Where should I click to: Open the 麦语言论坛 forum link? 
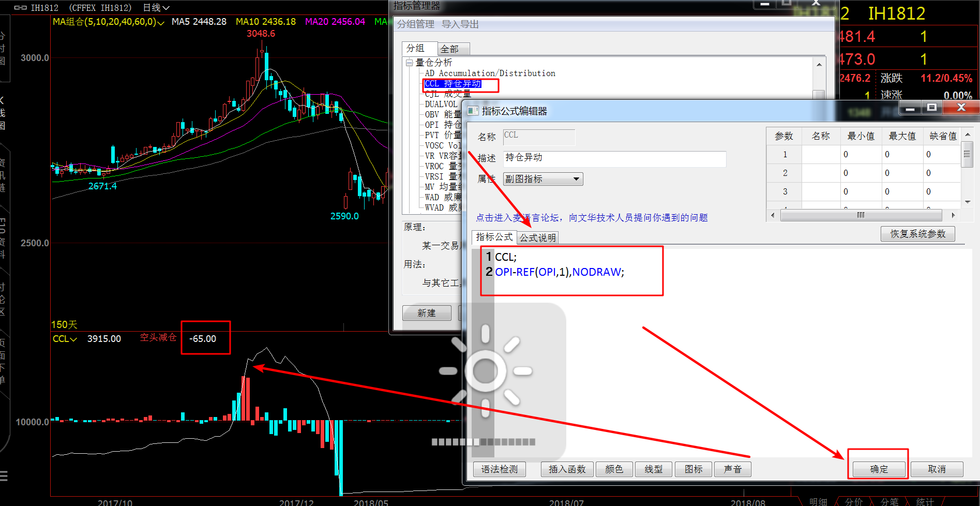(x=592, y=218)
